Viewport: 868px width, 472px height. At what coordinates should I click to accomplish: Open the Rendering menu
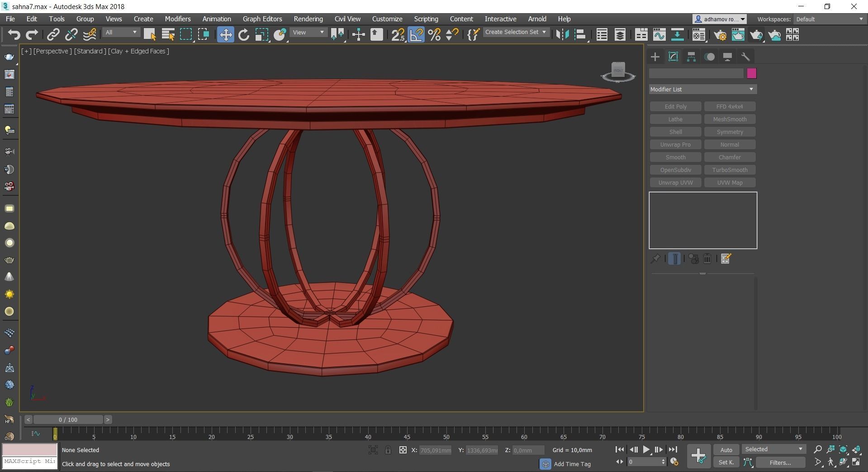click(x=308, y=19)
